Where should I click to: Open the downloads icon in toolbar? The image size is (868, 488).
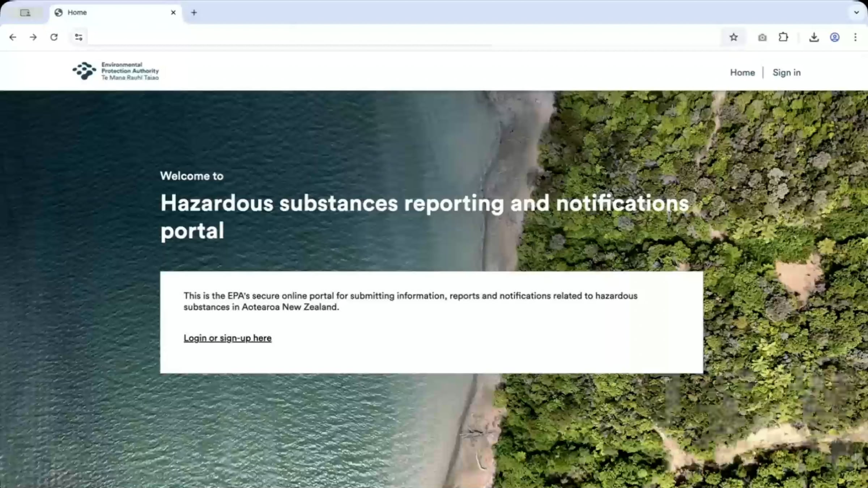[814, 37]
